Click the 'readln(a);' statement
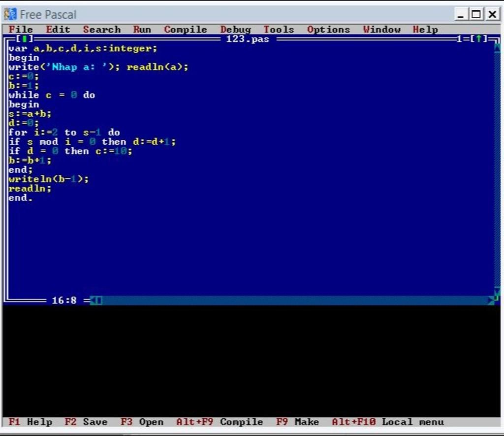The height and width of the screenshot is (436, 504). pyautogui.click(x=157, y=67)
